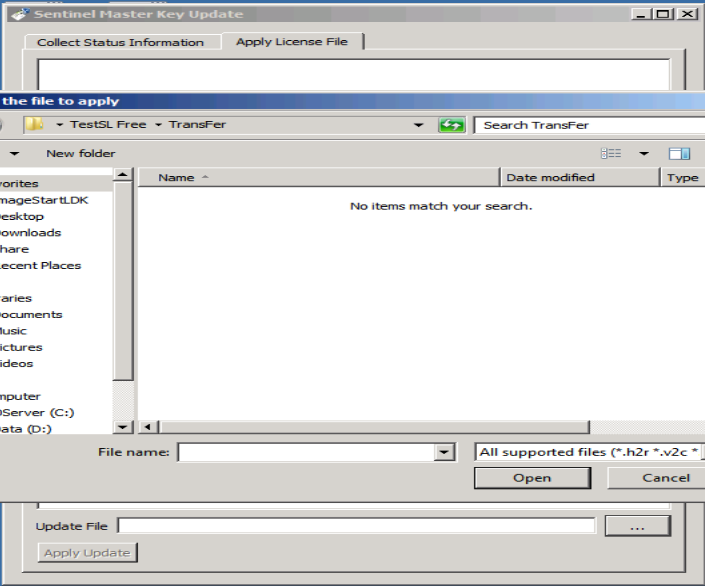Select Documents library in sidebar

coord(31,314)
